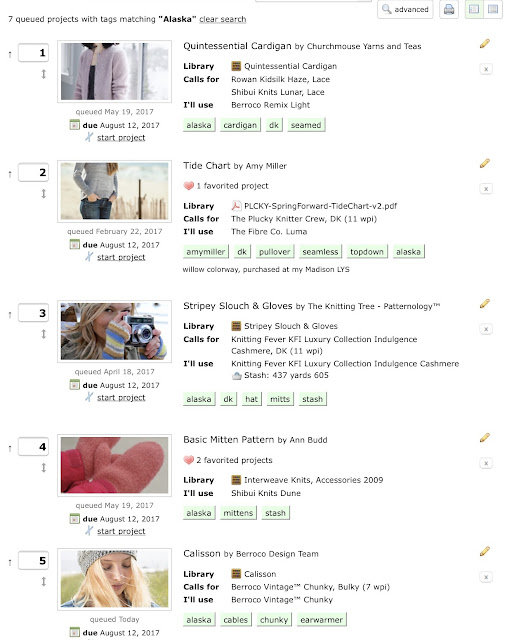Remove Calisson from the queue
The height and width of the screenshot is (640, 519).
pyautogui.click(x=486, y=577)
